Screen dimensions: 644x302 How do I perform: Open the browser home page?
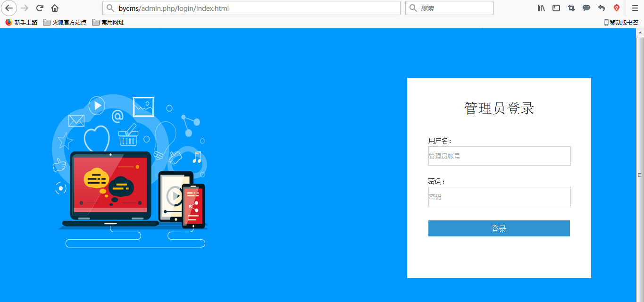click(55, 8)
